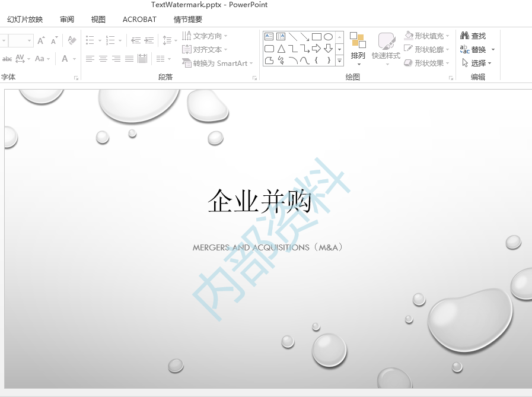This screenshot has width=532, height=397.
Task: Select the scribble shape tool
Action: [x=281, y=61]
